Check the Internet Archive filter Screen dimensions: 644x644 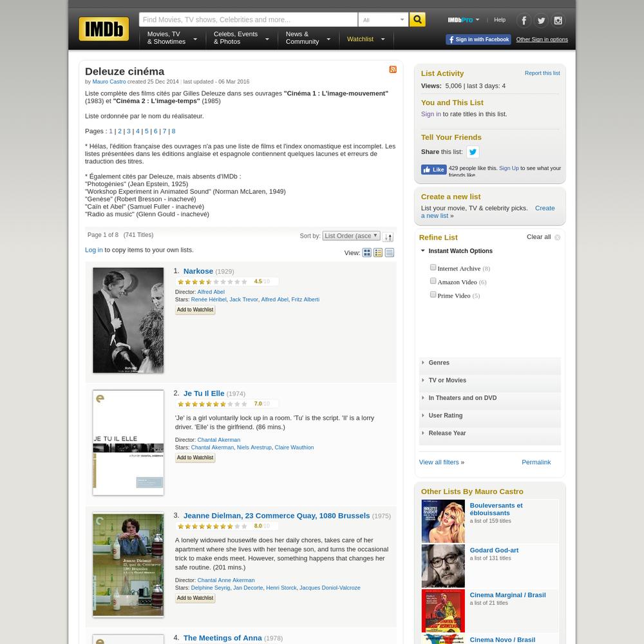click(x=433, y=267)
